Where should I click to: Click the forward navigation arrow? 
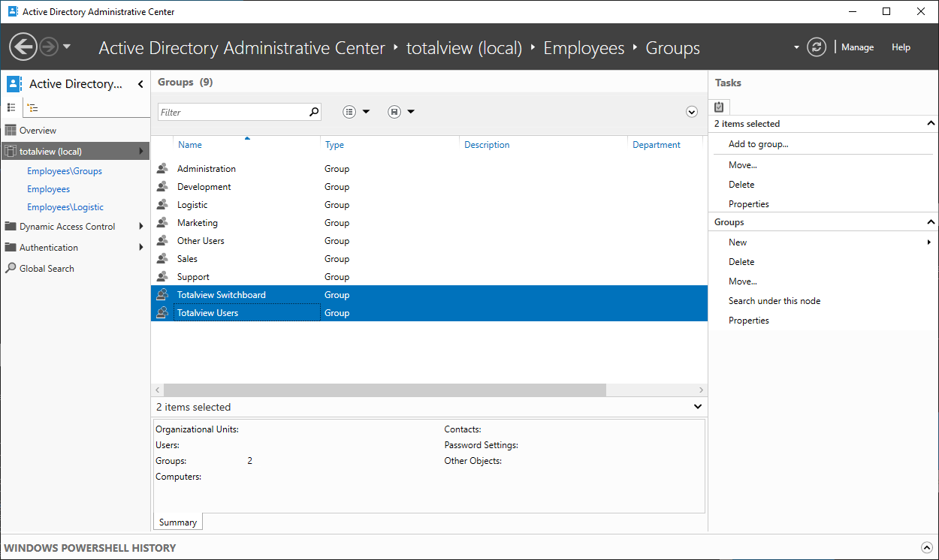(x=48, y=47)
